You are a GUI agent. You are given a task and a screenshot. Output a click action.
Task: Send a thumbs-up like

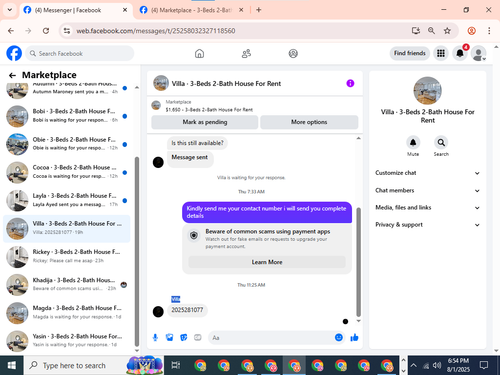[354, 338]
